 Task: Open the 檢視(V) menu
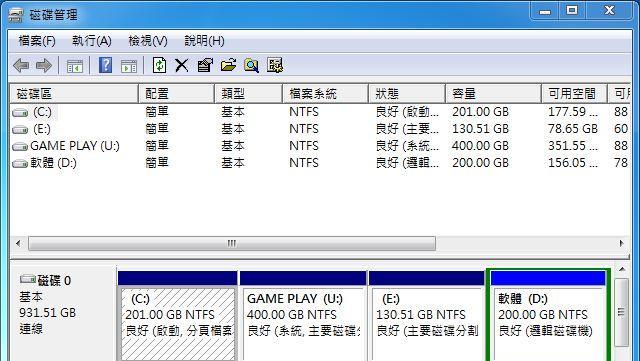148,41
